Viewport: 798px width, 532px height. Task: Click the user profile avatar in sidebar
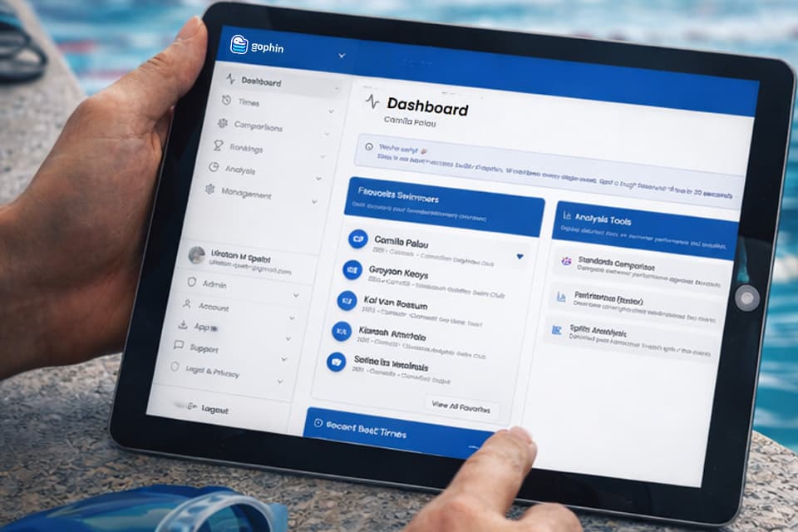click(x=197, y=255)
